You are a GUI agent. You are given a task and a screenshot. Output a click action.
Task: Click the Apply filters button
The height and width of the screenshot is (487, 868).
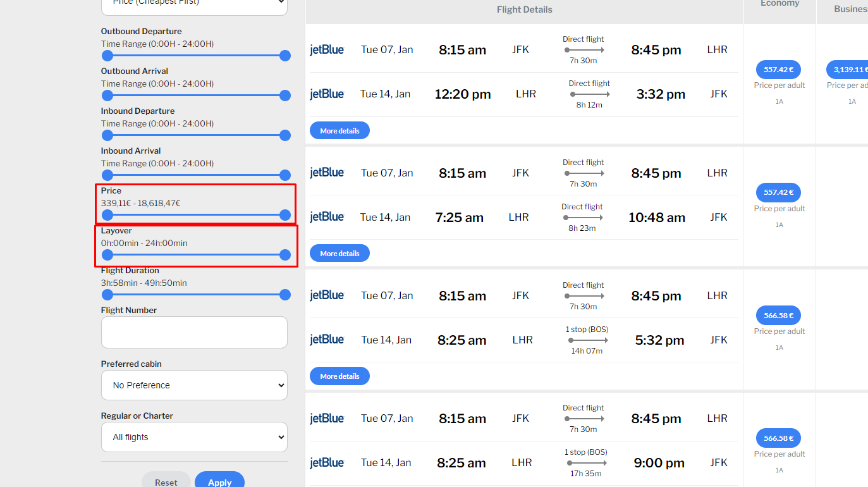[219, 481]
